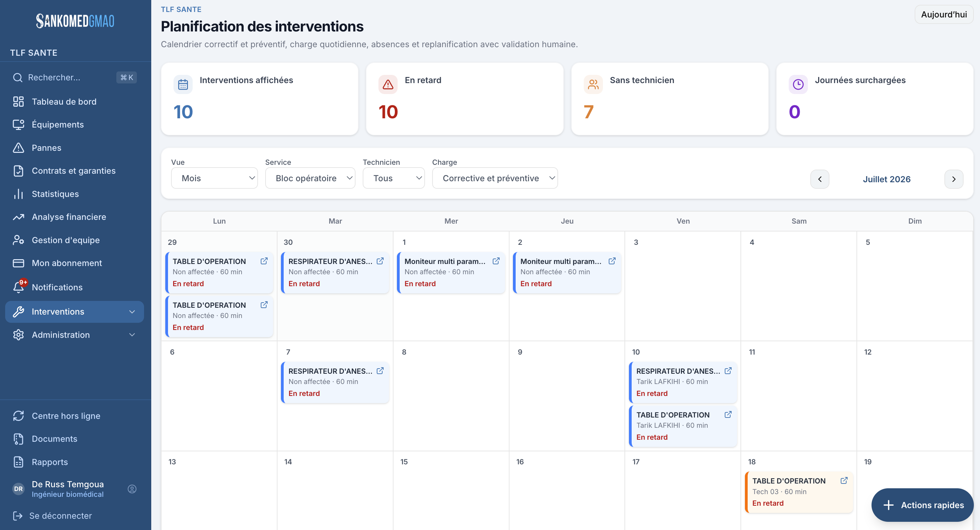
Task: Click De Russ Temgoua user name
Action: click(68, 484)
